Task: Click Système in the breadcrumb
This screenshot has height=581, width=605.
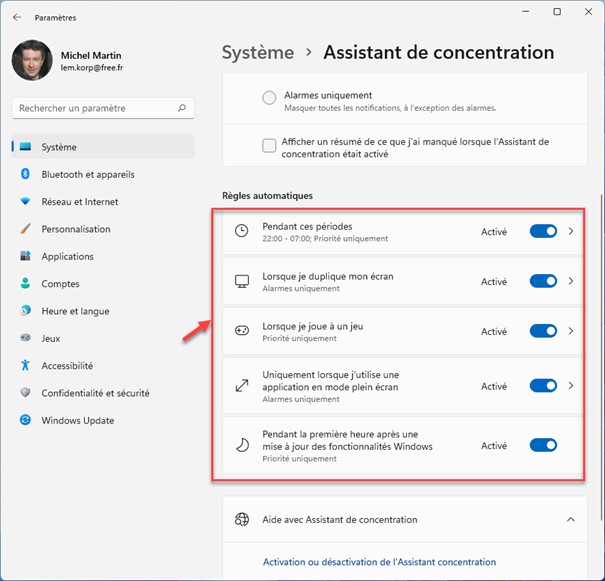Action: click(x=258, y=52)
